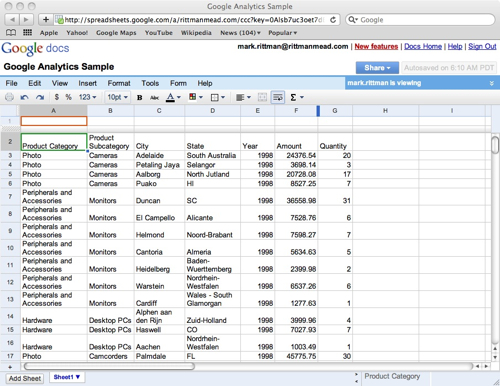The image size is (500, 386).
Task: Open the Format menu
Action: [x=119, y=83]
